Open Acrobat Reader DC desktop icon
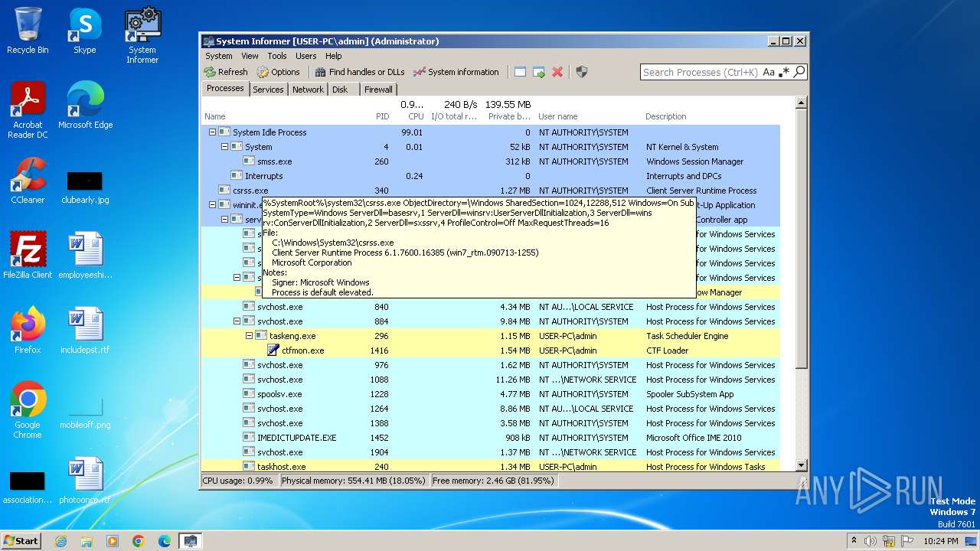Image resolution: width=980 pixels, height=551 pixels. 28,111
